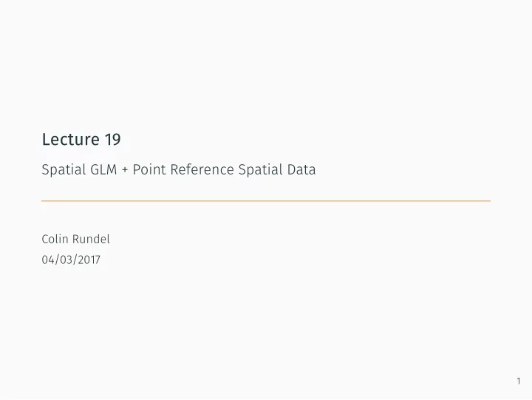The image size is (532, 400).
Task: Click the "Lecture 19" slide title
Action: click(81, 139)
